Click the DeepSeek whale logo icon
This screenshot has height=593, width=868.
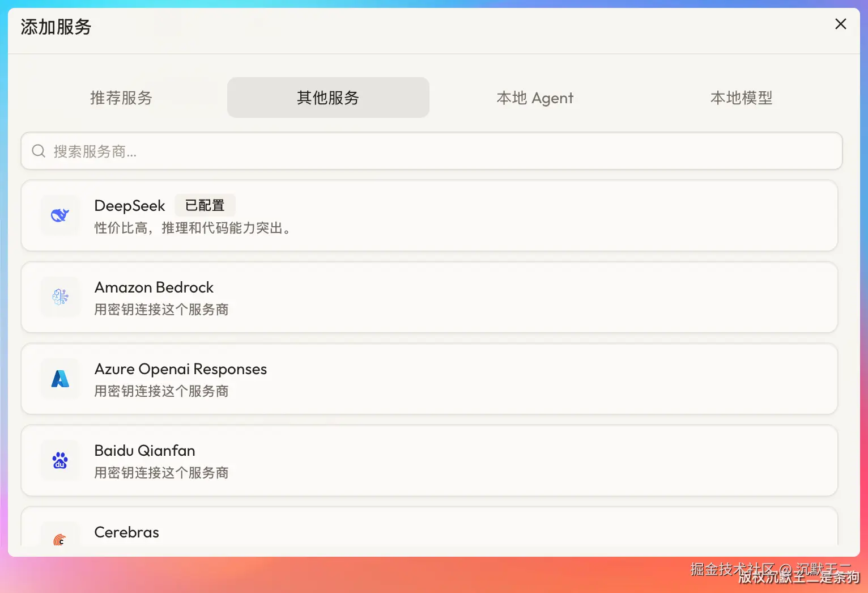tap(60, 215)
